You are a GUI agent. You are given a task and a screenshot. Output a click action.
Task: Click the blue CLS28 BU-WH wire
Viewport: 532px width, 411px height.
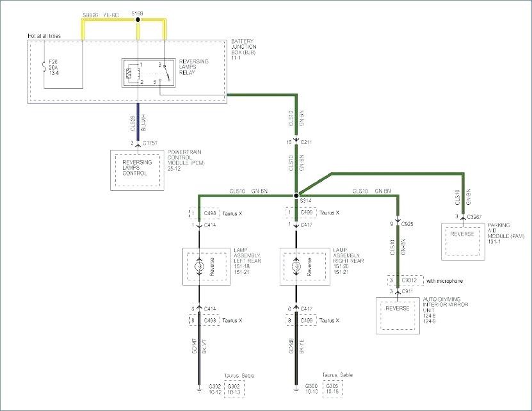click(x=138, y=122)
